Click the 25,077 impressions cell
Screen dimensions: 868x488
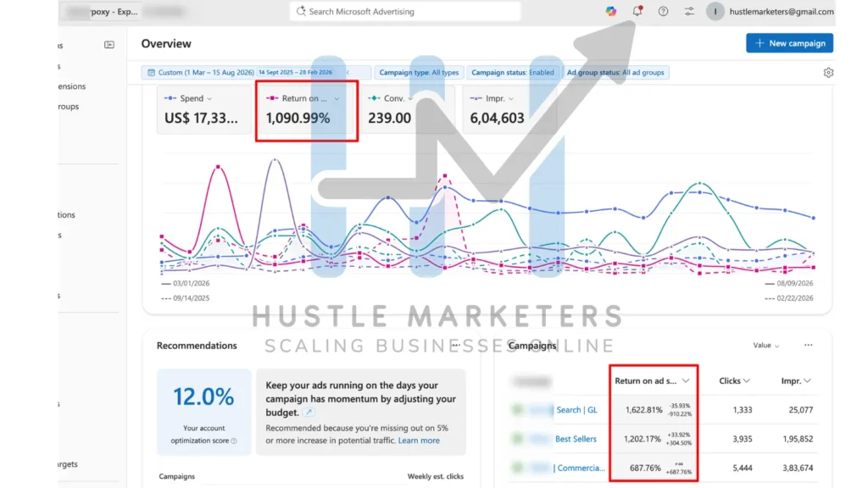[x=800, y=410]
